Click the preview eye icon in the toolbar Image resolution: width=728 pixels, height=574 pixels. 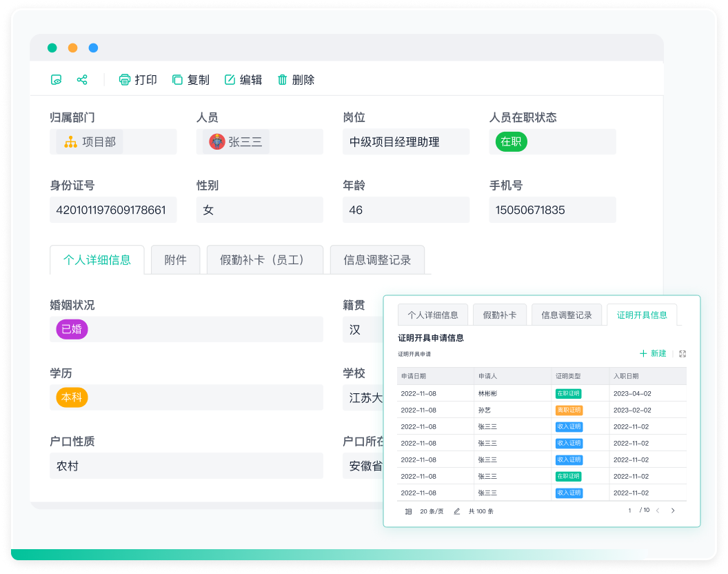57,79
